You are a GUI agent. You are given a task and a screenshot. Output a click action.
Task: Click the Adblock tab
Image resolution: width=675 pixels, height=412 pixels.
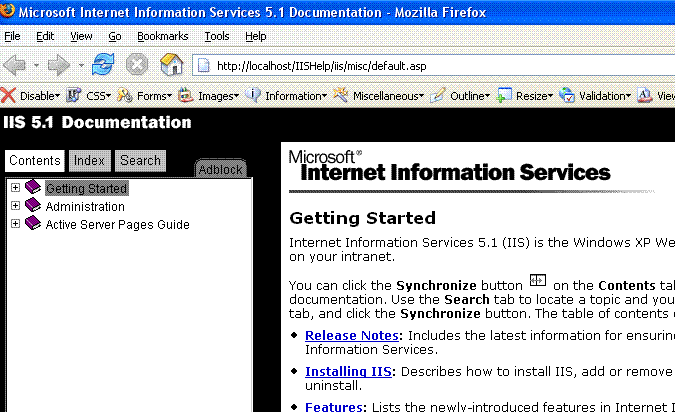pos(220,169)
